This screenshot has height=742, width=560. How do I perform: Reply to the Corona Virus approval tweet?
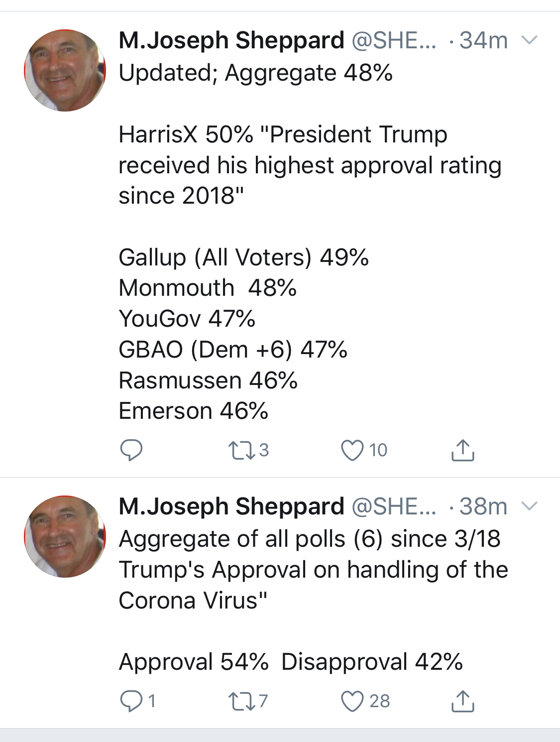(x=131, y=701)
